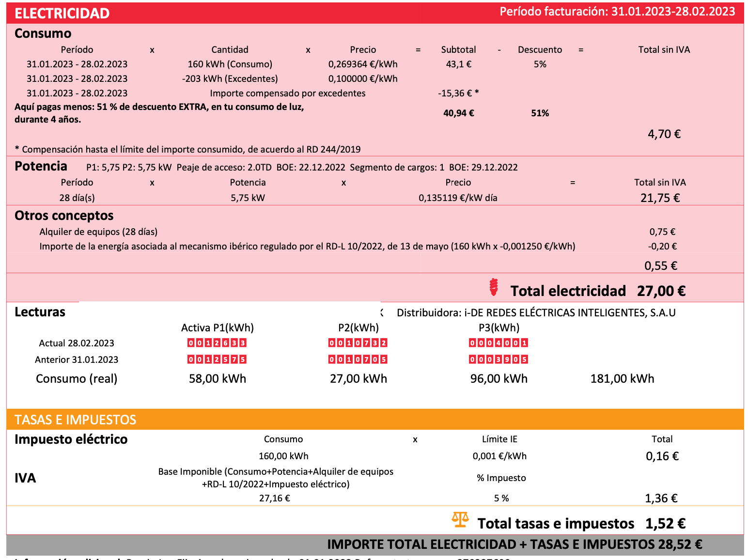Viewport: 748px width, 560px height.
Task: Select the 1,36 € IVA amount
Action: [x=661, y=498]
